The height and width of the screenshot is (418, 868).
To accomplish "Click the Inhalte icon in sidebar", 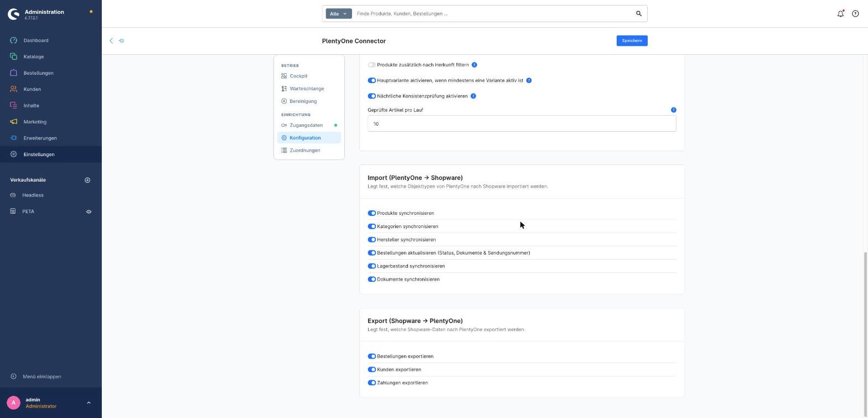I will click(x=14, y=105).
